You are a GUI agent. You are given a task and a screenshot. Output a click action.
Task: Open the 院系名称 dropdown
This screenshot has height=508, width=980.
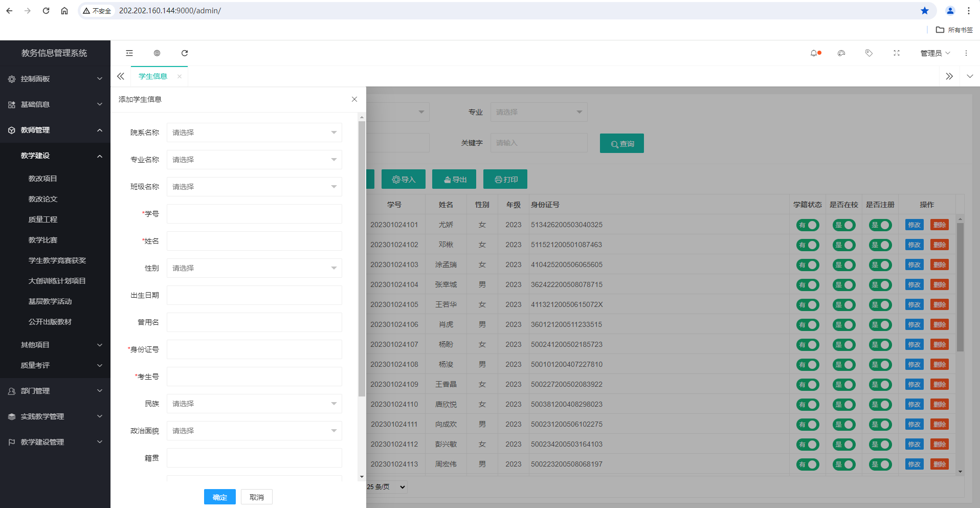tap(254, 132)
